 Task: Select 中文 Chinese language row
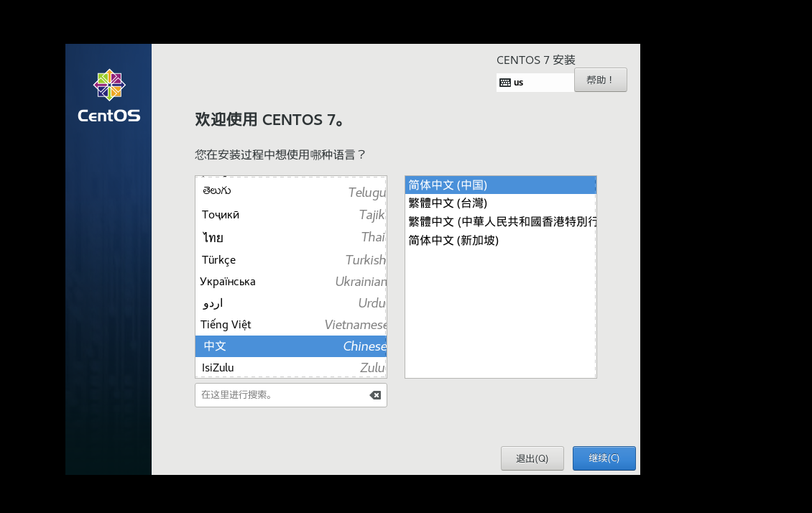point(291,346)
